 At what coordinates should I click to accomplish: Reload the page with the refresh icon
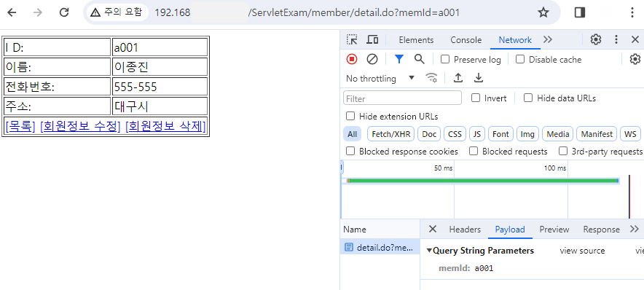coord(64,12)
